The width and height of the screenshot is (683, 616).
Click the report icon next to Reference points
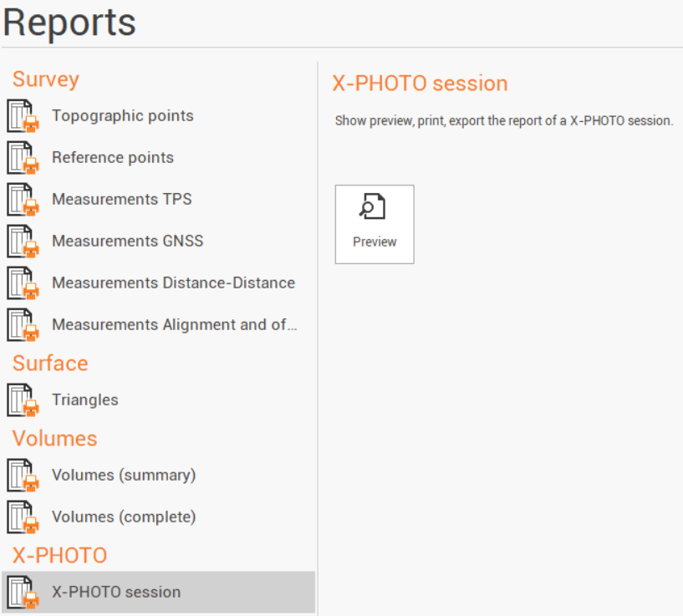[x=23, y=158]
